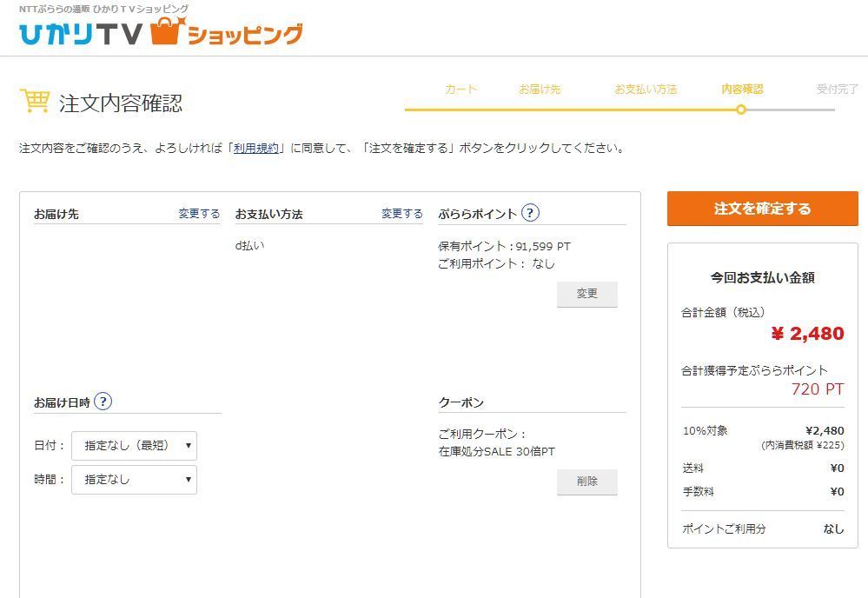Click the yellow cart icon beside 注文内容確認
The image size is (868, 598).
click(35, 102)
